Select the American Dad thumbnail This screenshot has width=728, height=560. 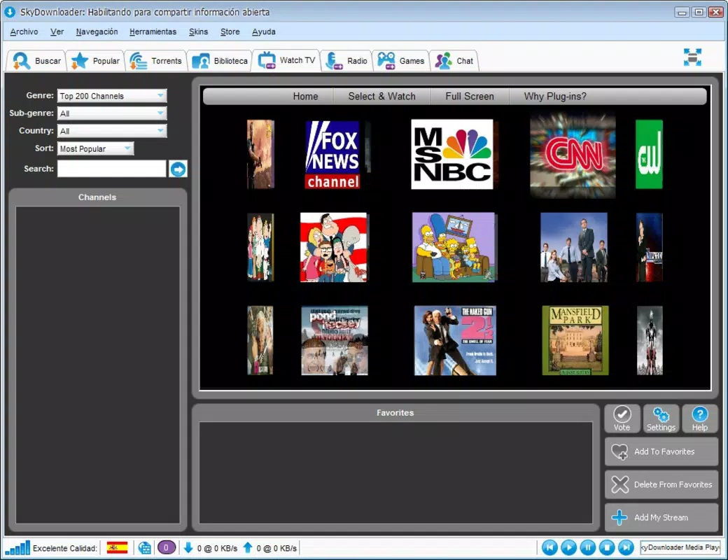[x=334, y=247]
